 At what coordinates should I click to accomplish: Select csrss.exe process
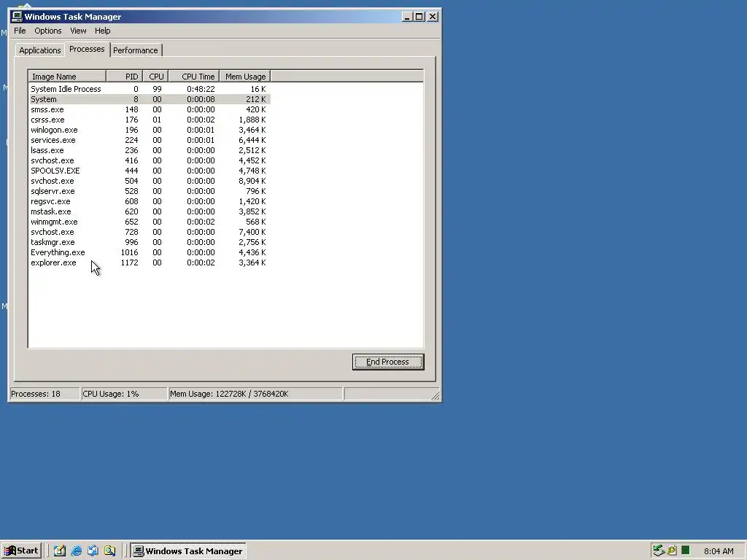click(x=150, y=120)
